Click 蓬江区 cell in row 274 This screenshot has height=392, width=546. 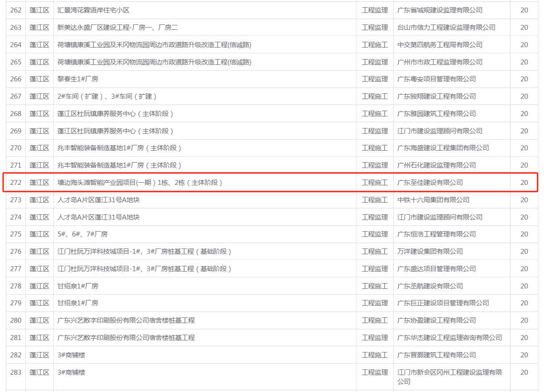(39, 217)
